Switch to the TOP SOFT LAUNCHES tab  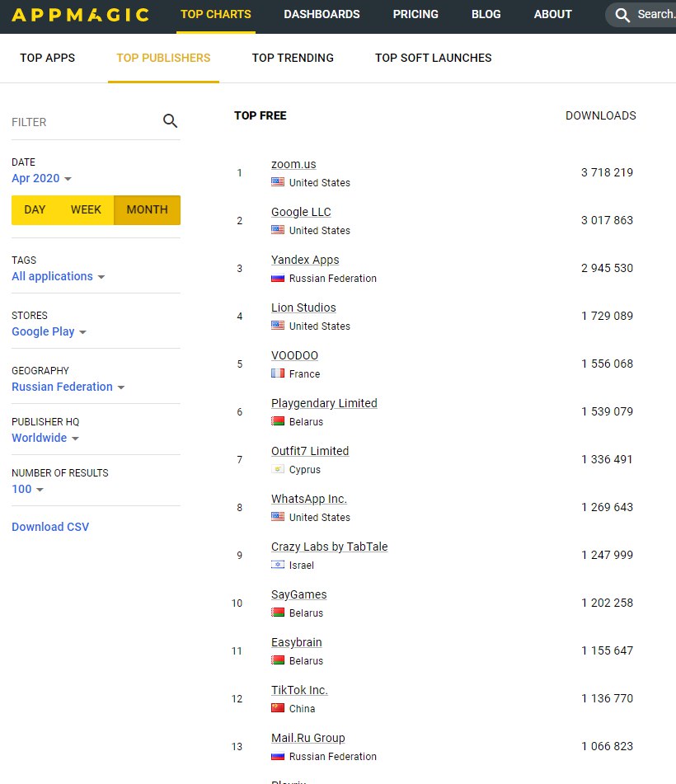pos(434,58)
